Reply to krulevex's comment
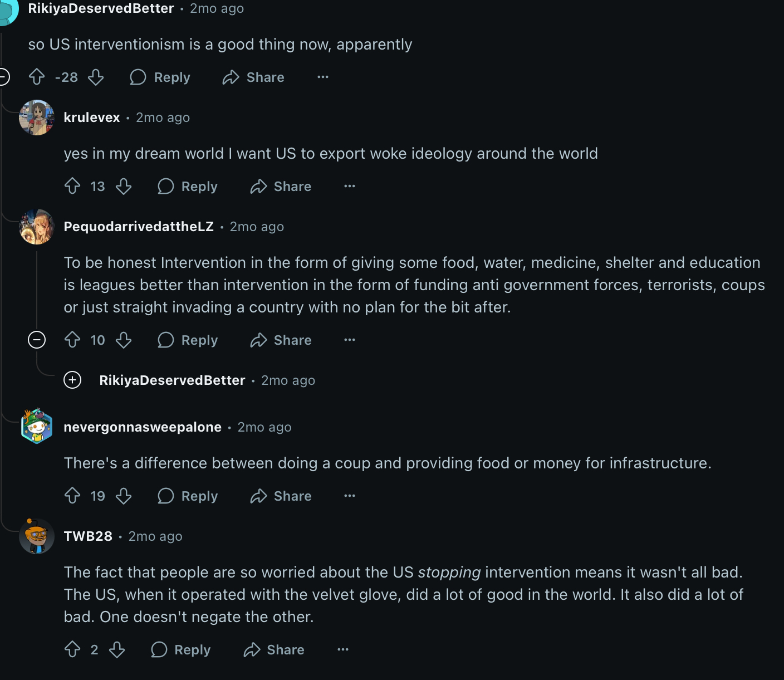This screenshot has height=680, width=784. pos(188,186)
